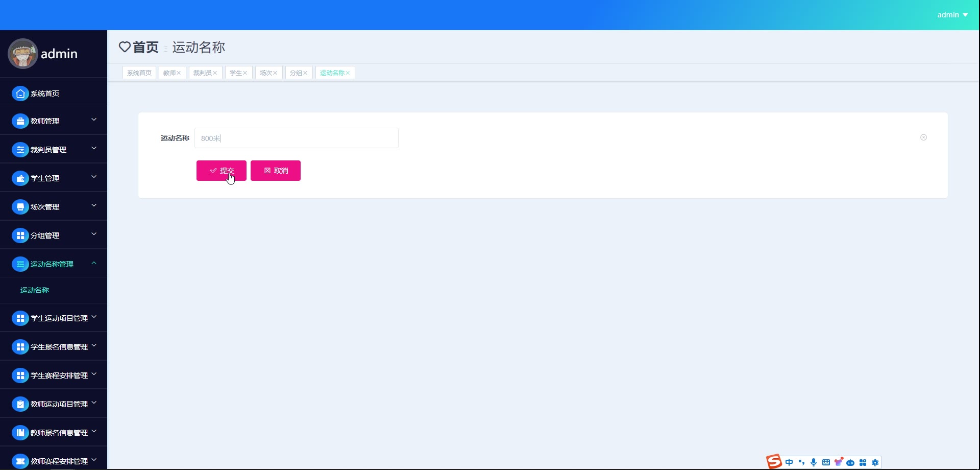The image size is (980, 470).
Task: Expand the 学生管理 menu chevron
Action: (94, 177)
